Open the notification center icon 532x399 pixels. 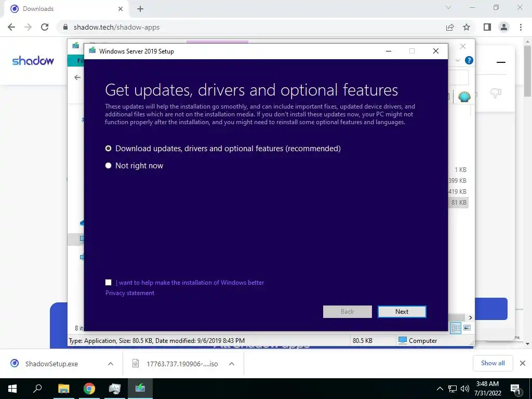tap(516, 389)
